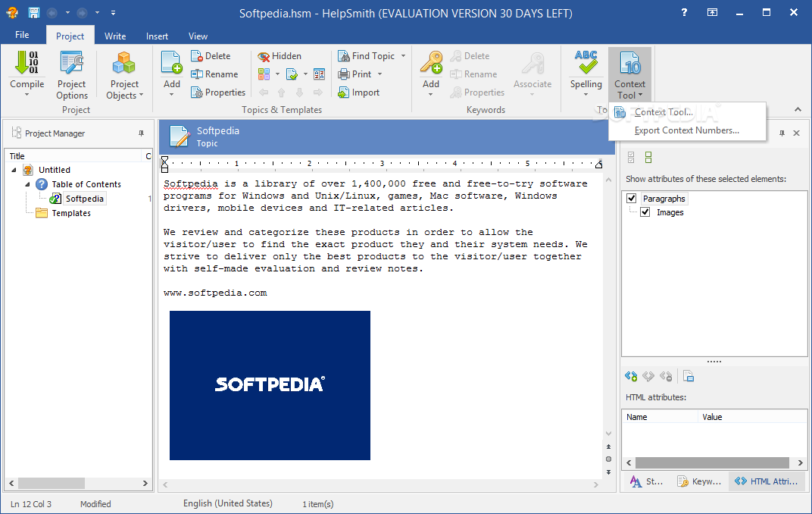Click the Compile icon
The width and height of the screenshot is (812, 514).
[x=27, y=63]
